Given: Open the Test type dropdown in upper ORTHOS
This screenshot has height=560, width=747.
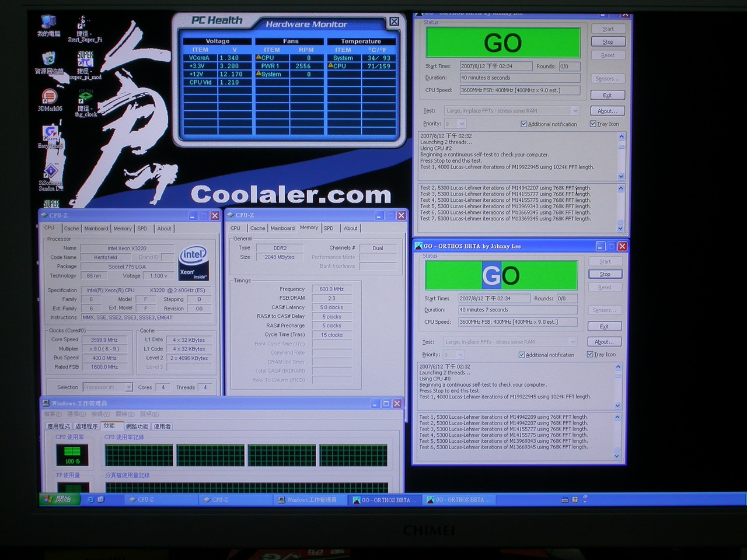Looking at the screenshot, I should (575, 110).
